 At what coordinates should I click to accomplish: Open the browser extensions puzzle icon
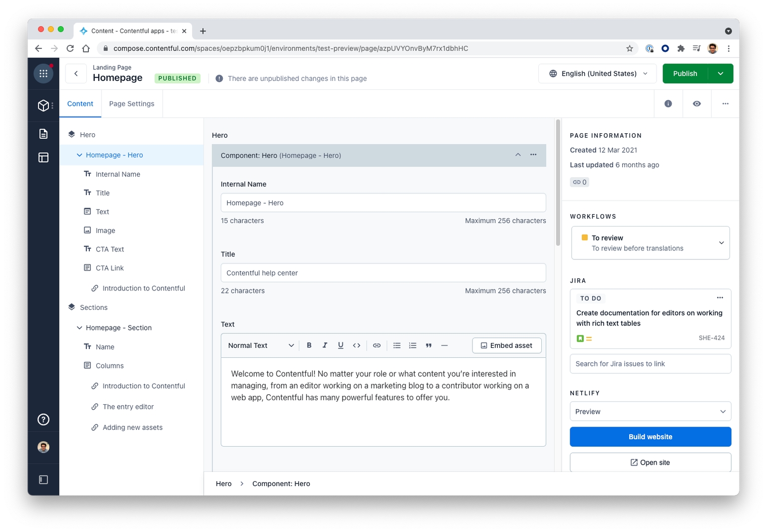click(681, 48)
